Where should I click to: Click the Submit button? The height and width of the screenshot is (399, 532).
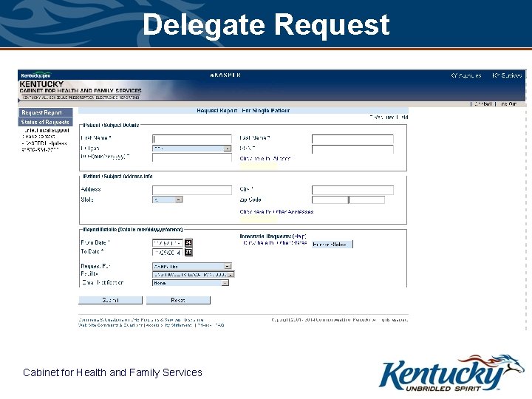coord(111,300)
